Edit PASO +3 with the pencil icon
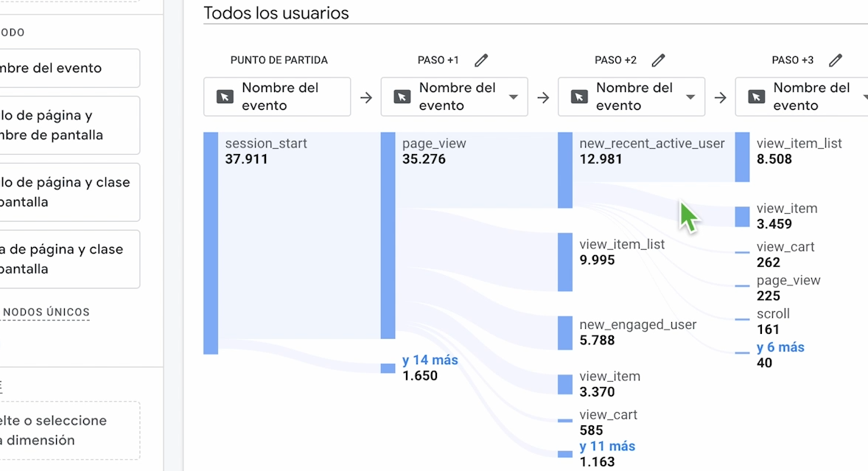 click(x=835, y=60)
